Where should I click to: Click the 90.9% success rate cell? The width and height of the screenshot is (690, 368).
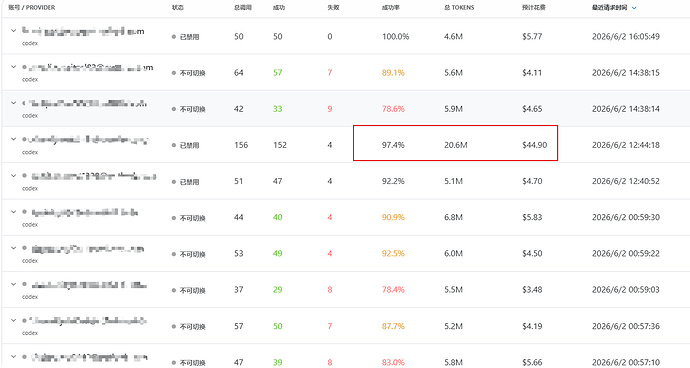(393, 217)
